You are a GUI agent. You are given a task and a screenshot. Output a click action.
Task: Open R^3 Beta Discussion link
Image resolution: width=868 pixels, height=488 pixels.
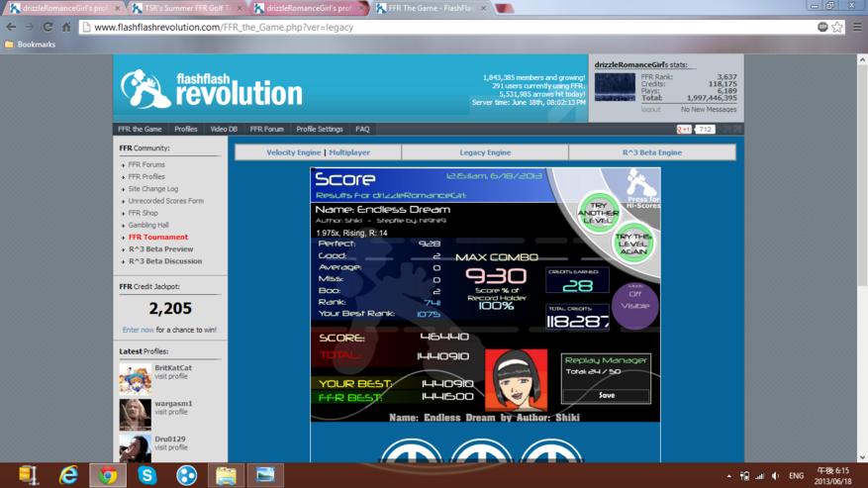click(165, 261)
